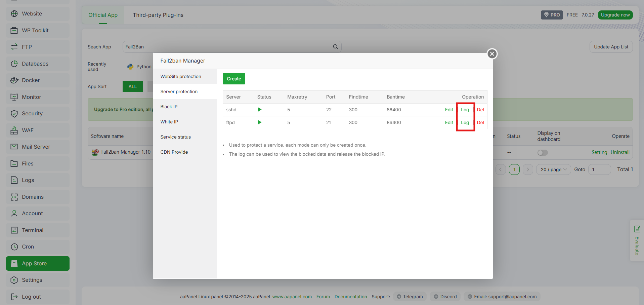
Task: Click the Logs document icon
Action: click(14, 180)
